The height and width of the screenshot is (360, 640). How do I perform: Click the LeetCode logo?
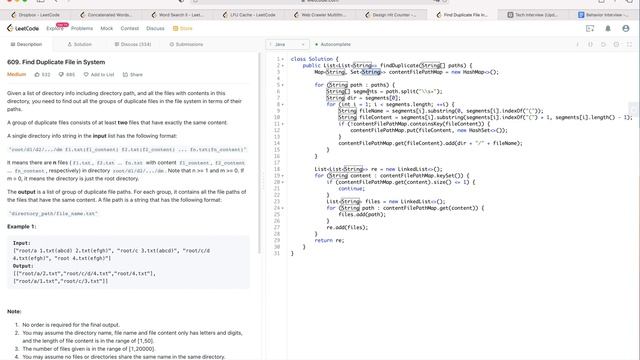(x=23, y=28)
